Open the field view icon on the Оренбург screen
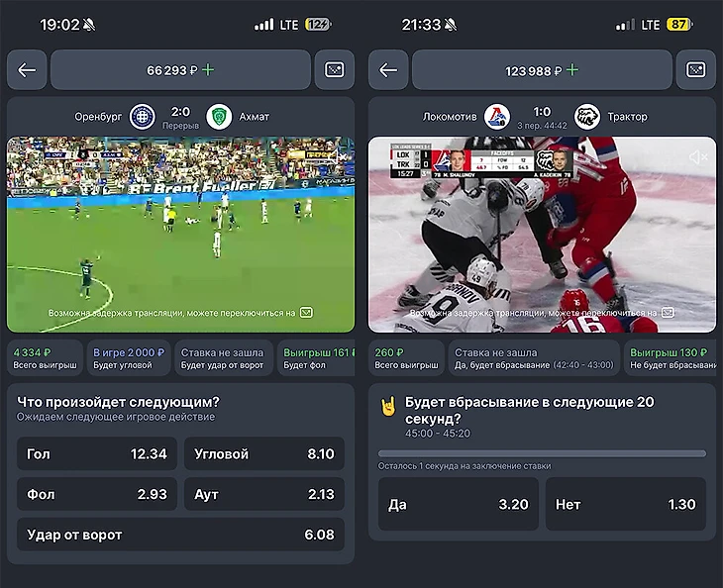Viewport: 723px width, 588px height. pos(335,70)
